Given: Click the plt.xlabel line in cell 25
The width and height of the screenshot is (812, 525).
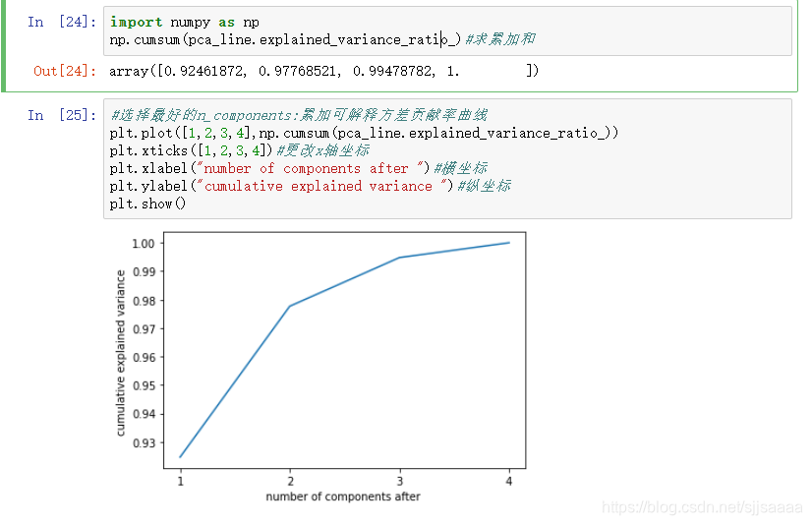Looking at the screenshot, I should click(298, 169).
